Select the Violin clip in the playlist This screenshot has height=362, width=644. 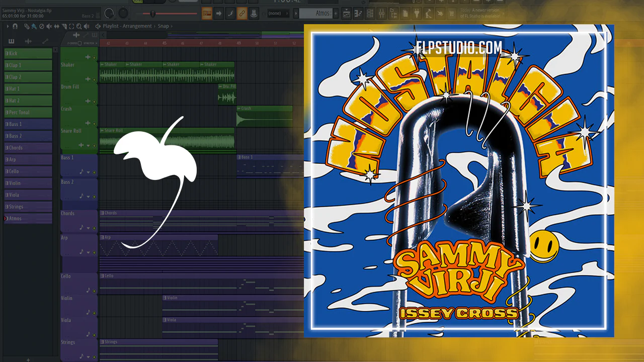coord(233,305)
